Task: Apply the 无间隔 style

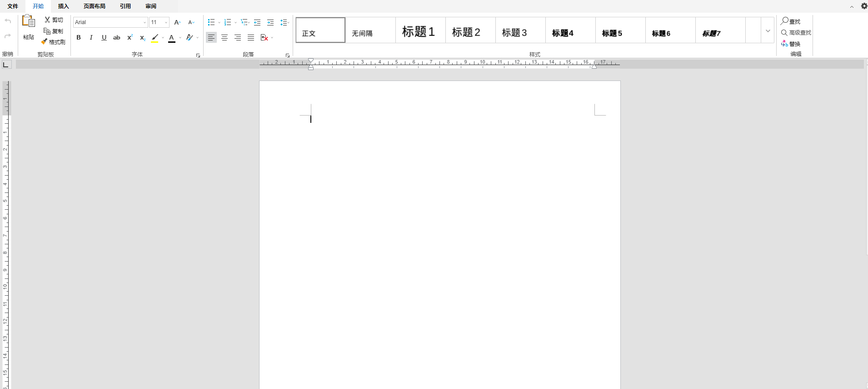Action: tap(370, 30)
